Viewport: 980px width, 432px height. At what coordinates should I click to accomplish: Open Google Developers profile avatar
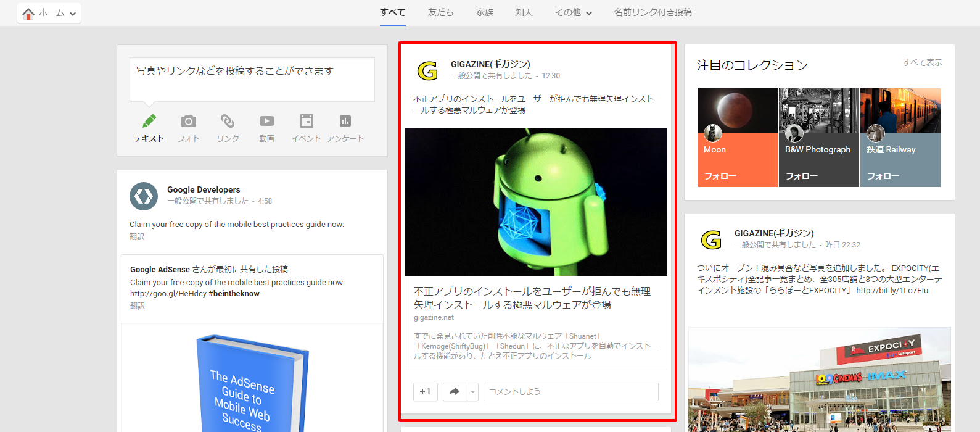coord(144,196)
